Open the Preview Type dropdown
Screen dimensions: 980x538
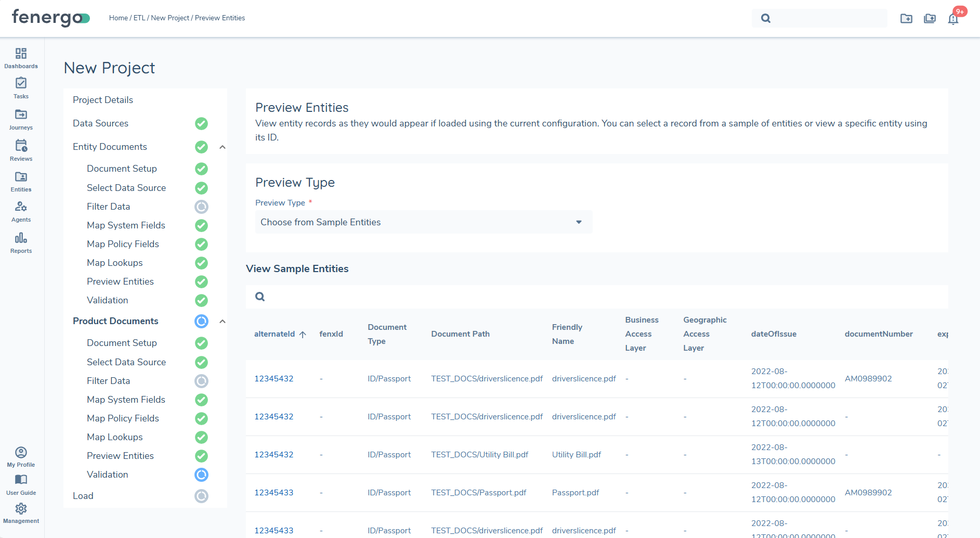(423, 222)
